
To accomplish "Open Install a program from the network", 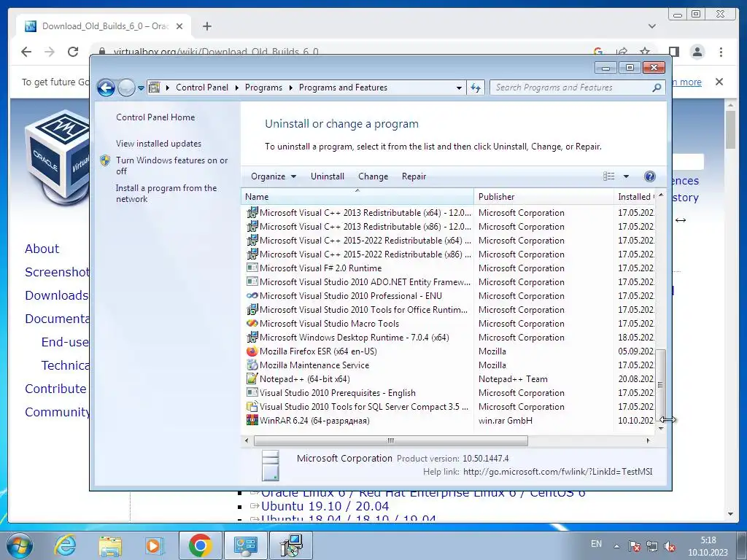I will pyautogui.click(x=166, y=193).
